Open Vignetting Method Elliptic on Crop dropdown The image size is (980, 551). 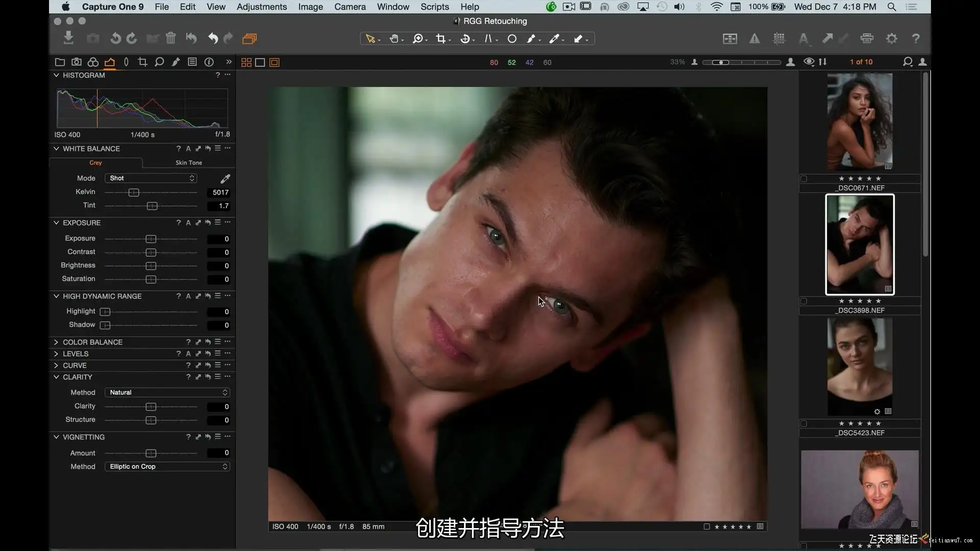pyautogui.click(x=167, y=466)
